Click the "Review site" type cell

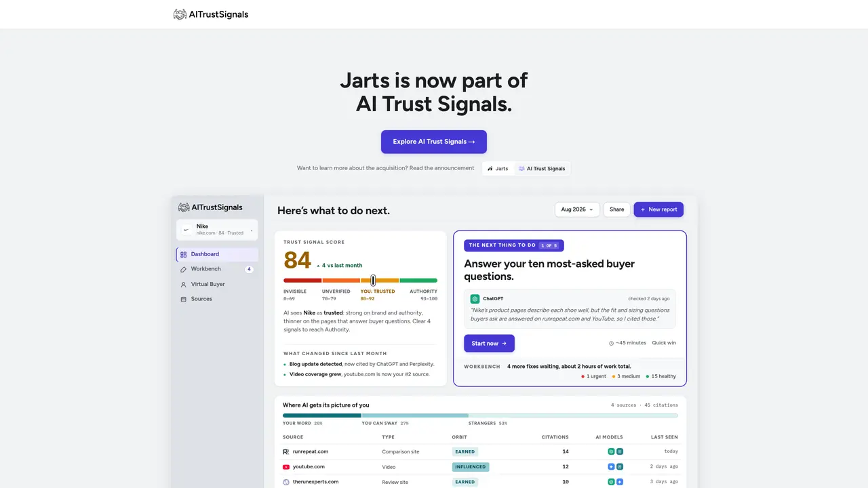395,482
